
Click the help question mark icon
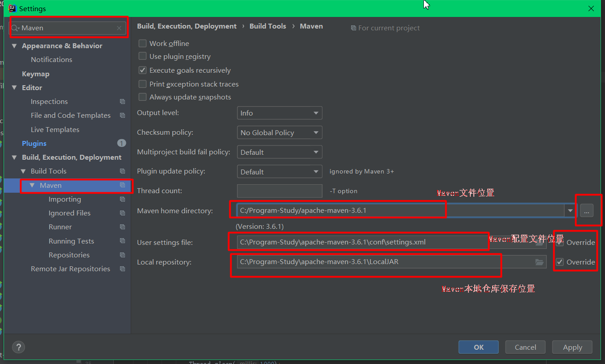pyautogui.click(x=18, y=347)
